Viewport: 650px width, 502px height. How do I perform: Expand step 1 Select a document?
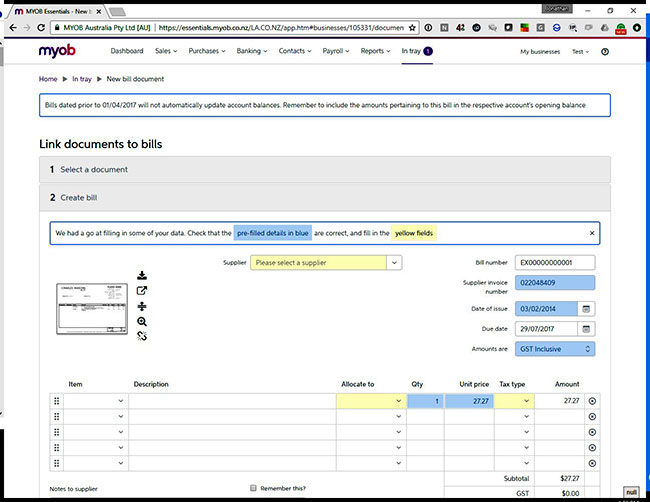[325, 170]
